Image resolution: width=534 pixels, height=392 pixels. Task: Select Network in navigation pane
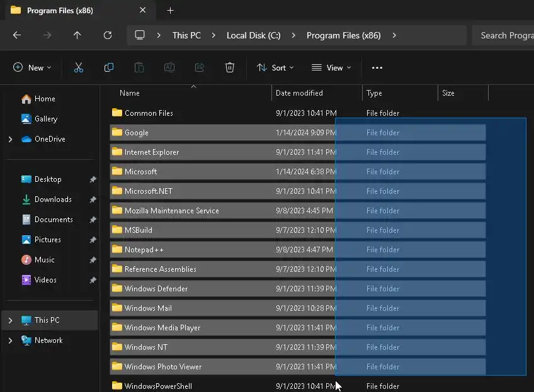[48, 340]
